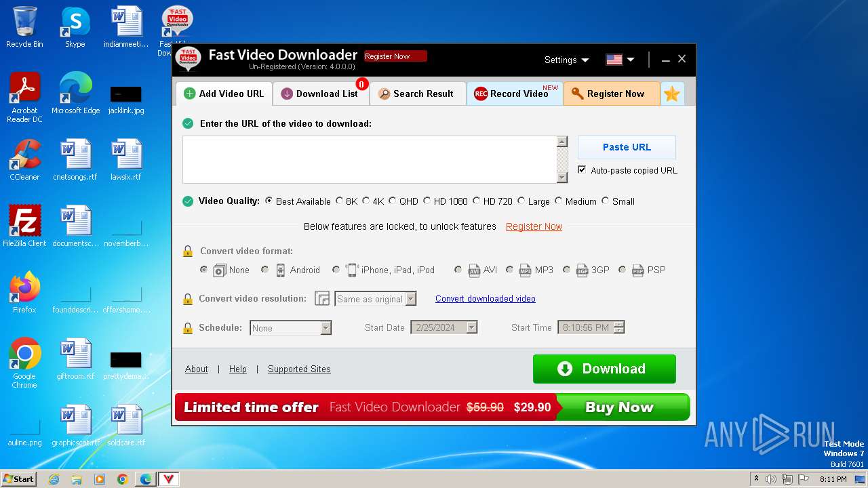Open soldcare.rtf document on desktop
The height and width of the screenshot is (488, 868).
pos(126,426)
